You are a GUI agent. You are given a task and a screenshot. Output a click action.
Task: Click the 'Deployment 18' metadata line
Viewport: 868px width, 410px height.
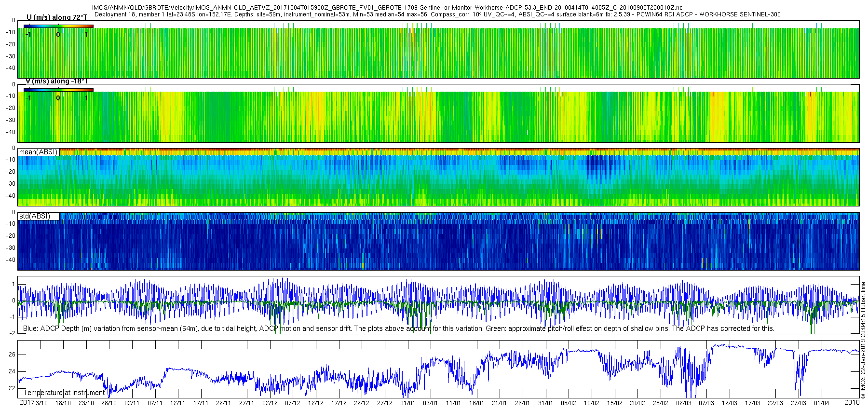[x=437, y=14]
